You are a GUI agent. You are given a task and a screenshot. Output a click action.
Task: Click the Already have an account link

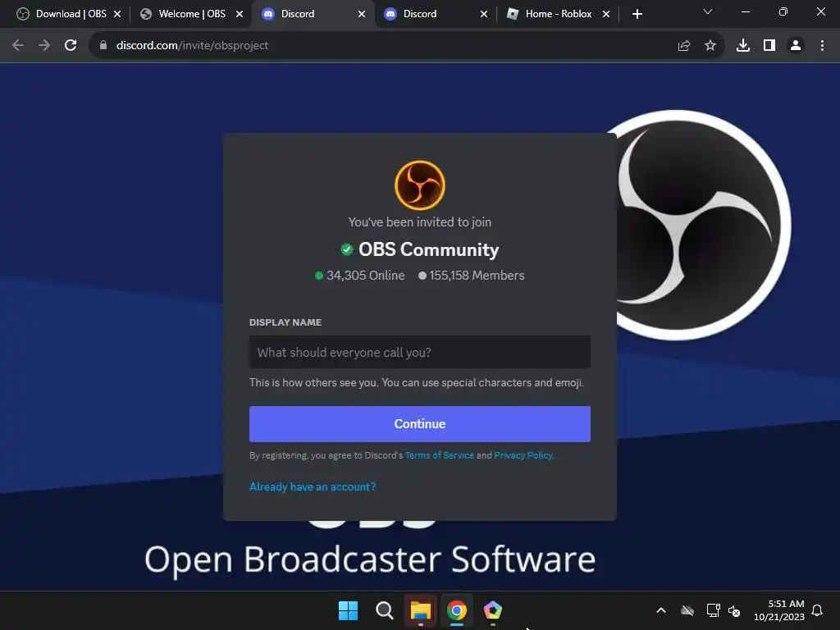click(x=313, y=486)
